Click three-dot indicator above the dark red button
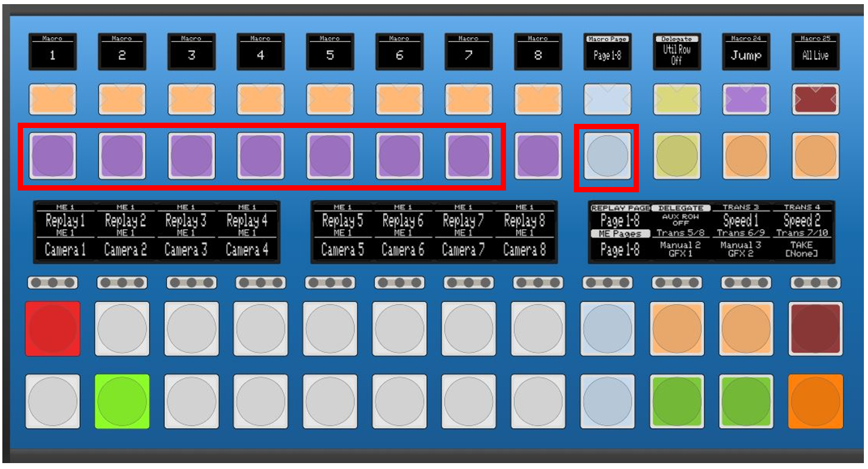868x469 pixels. pos(815,283)
